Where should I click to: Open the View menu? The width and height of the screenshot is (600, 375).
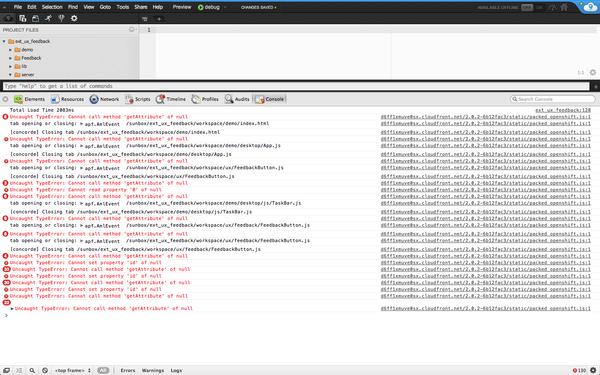pyautogui.click(x=89, y=7)
